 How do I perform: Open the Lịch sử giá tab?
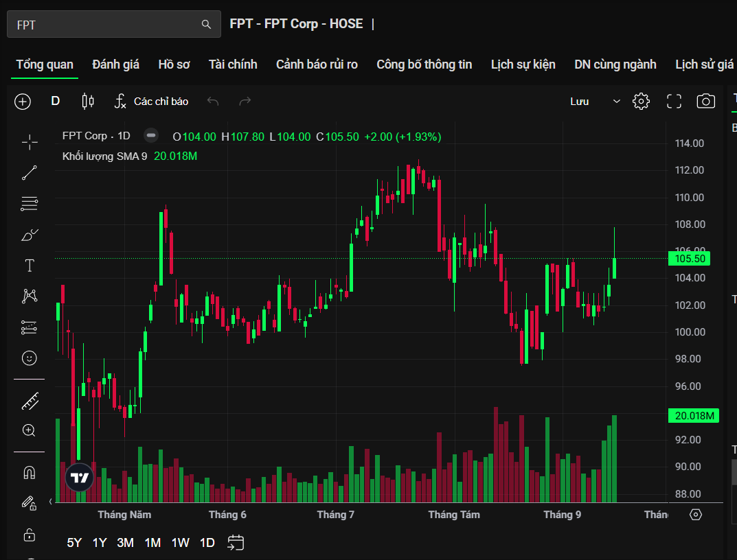705,65
